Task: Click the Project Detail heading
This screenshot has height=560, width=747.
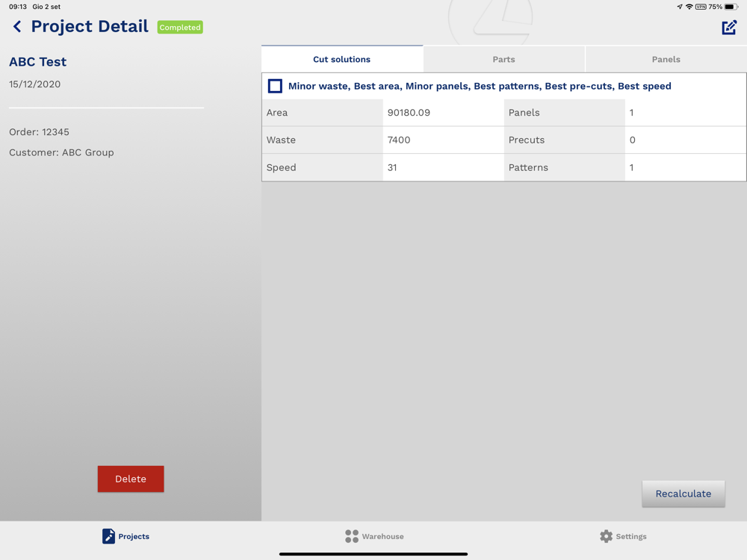Action: [90, 27]
